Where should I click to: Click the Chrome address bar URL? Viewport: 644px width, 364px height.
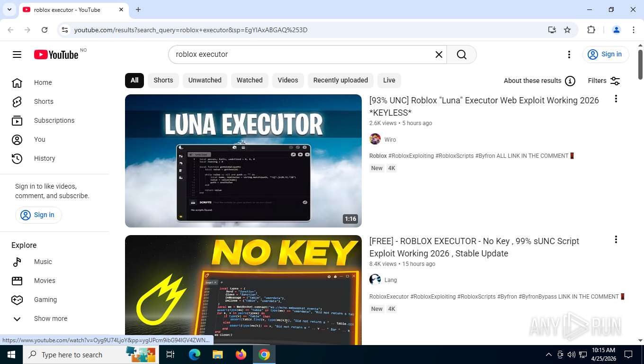191,30
